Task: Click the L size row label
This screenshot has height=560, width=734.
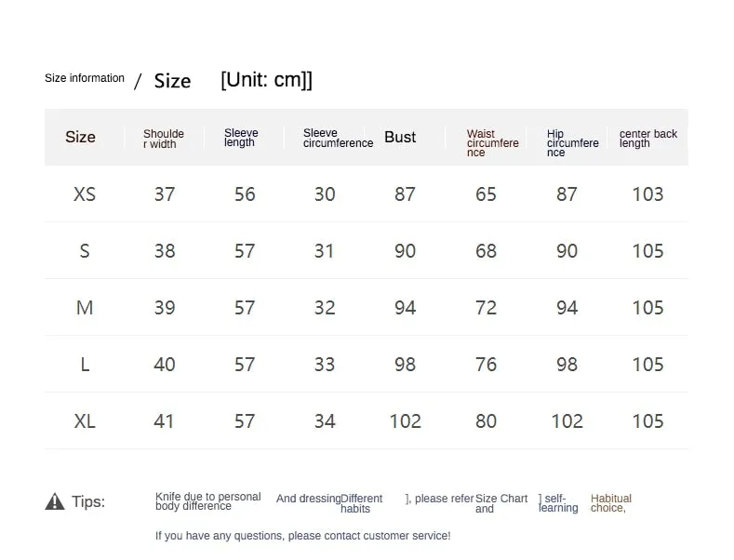Action: (85, 365)
